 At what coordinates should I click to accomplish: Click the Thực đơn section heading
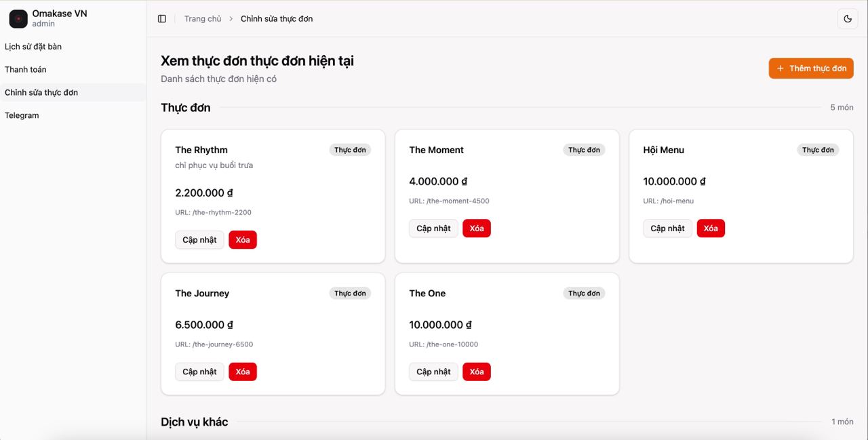186,108
